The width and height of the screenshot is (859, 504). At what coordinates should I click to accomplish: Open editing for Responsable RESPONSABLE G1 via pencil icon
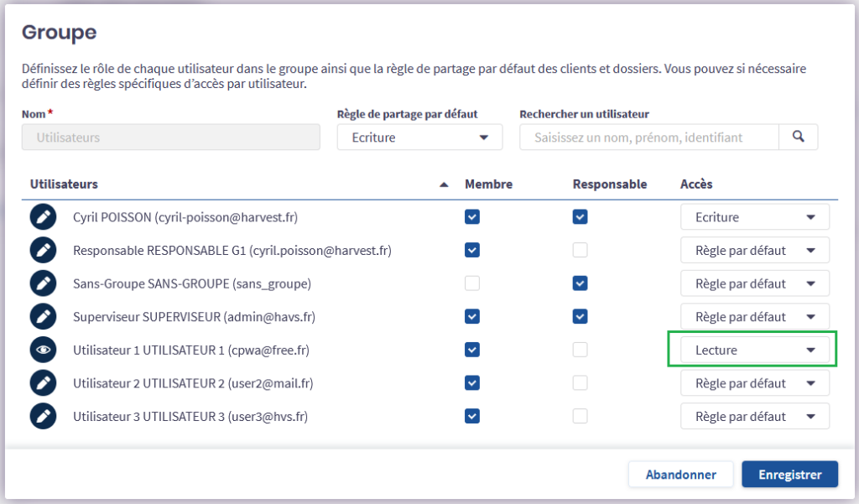(43, 250)
